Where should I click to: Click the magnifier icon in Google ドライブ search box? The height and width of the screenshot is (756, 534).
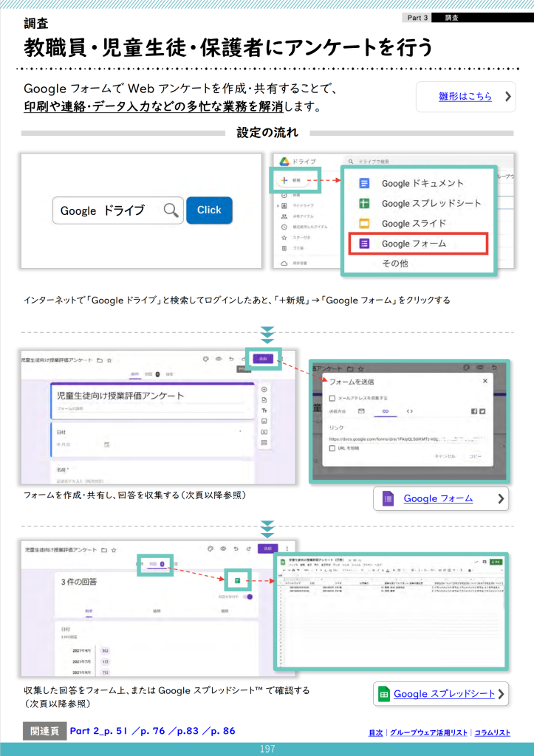coord(171,210)
